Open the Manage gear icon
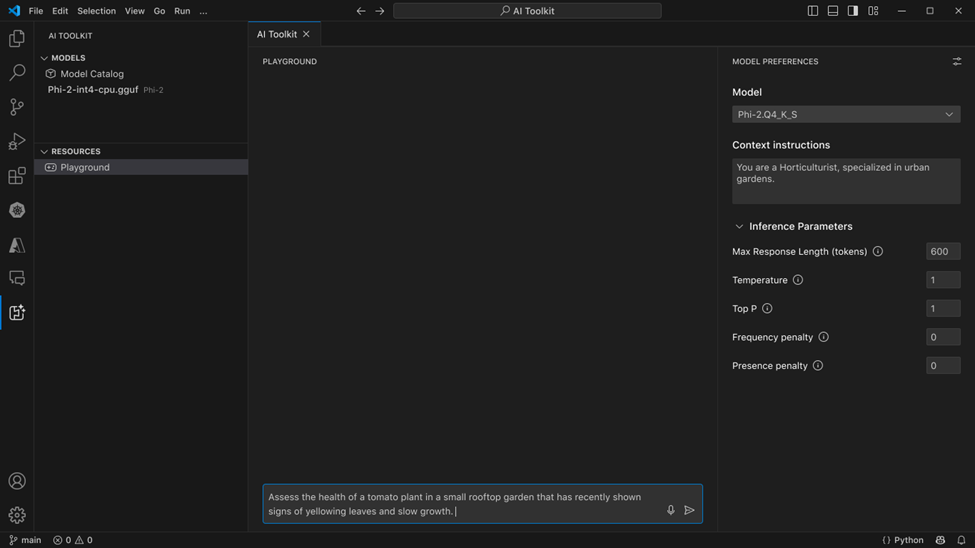This screenshot has height=548, width=975. [x=17, y=515]
